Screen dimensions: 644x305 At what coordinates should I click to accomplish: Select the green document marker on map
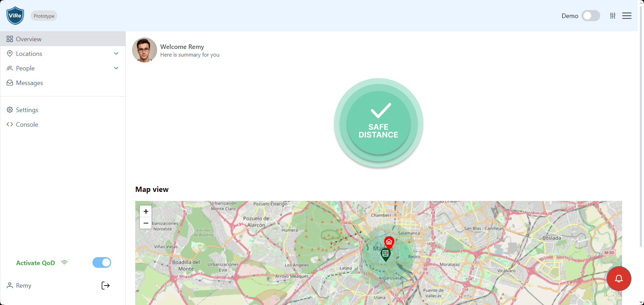click(x=385, y=254)
